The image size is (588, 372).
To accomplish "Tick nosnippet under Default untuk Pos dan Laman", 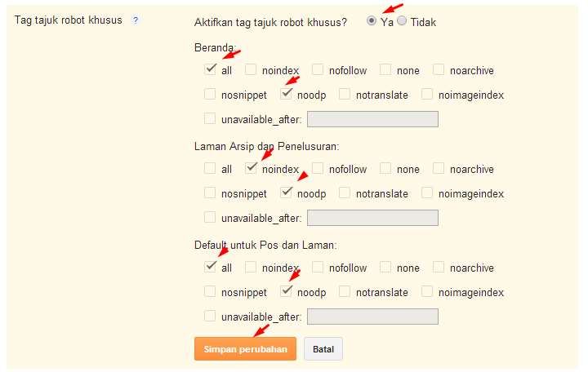I will point(210,291).
